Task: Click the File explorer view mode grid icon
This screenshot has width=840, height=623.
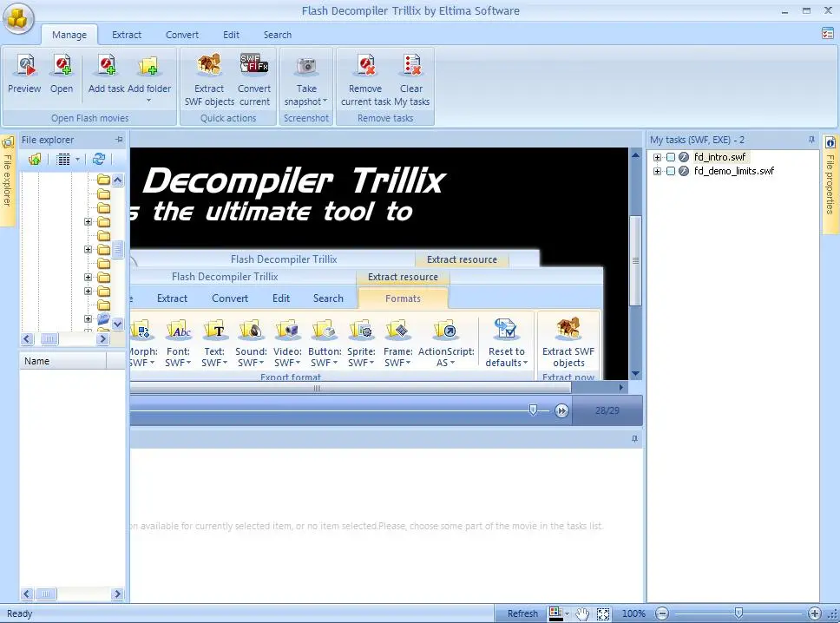Action: tap(63, 159)
